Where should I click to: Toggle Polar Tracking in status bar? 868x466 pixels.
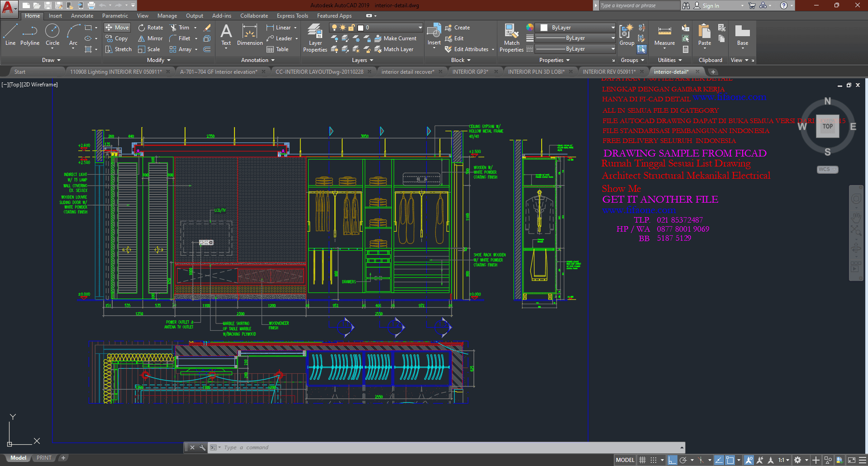click(x=683, y=460)
